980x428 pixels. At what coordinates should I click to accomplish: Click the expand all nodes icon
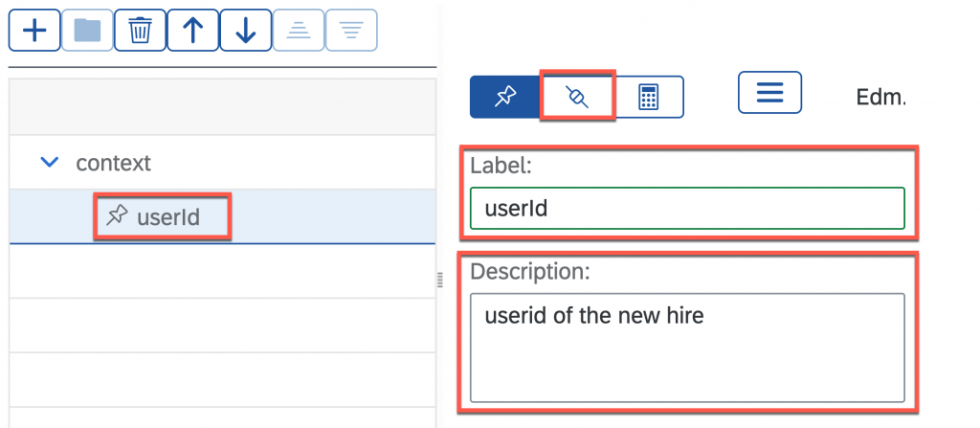tap(351, 30)
